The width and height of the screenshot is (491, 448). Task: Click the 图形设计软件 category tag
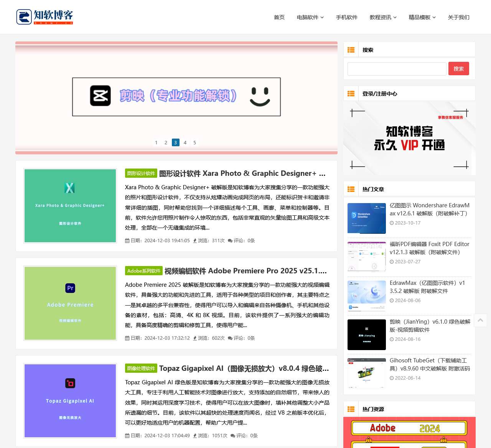[141, 173]
